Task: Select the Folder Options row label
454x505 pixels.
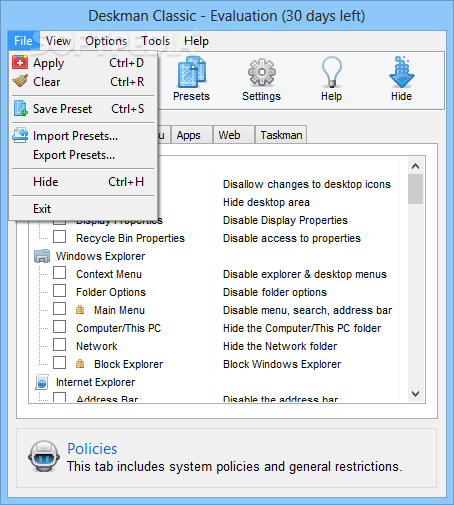Action: [x=111, y=292]
